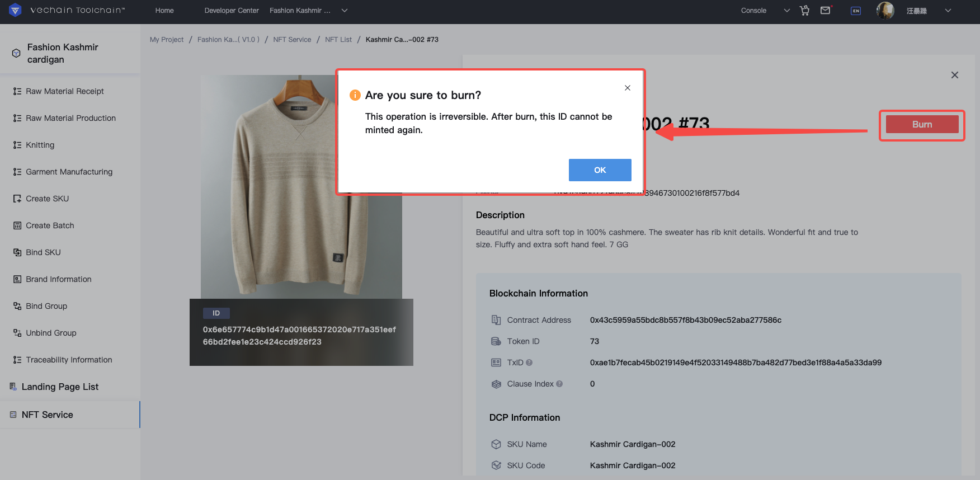The height and width of the screenshot is (480, 980).
Task: Click the 'Are you sure to burn?' title
Action: click(423, 95)
